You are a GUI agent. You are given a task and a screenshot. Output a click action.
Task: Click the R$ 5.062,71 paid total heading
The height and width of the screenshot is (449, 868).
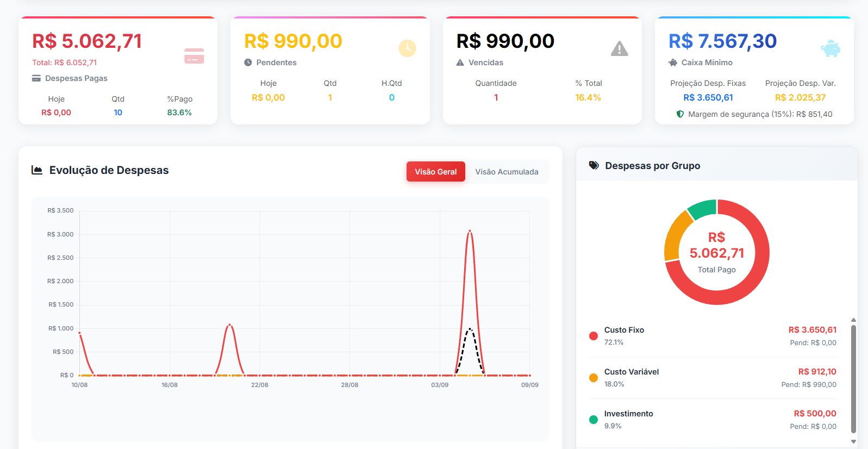87,41
